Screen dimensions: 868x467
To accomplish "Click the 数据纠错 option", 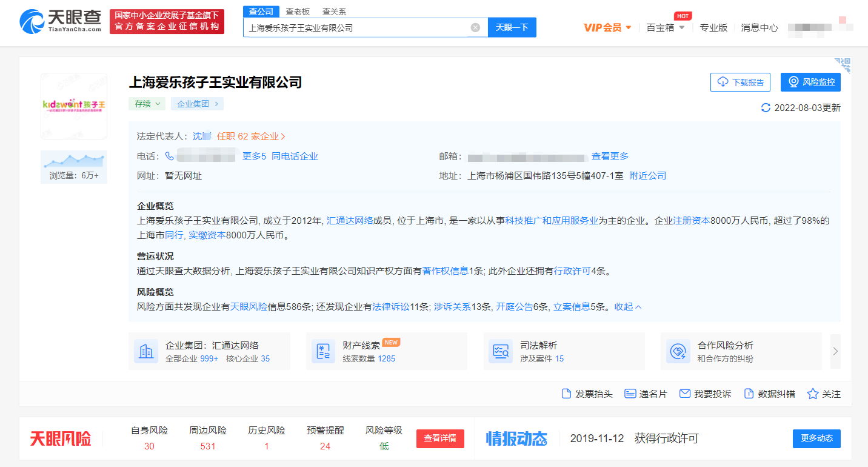I will 769,394.
